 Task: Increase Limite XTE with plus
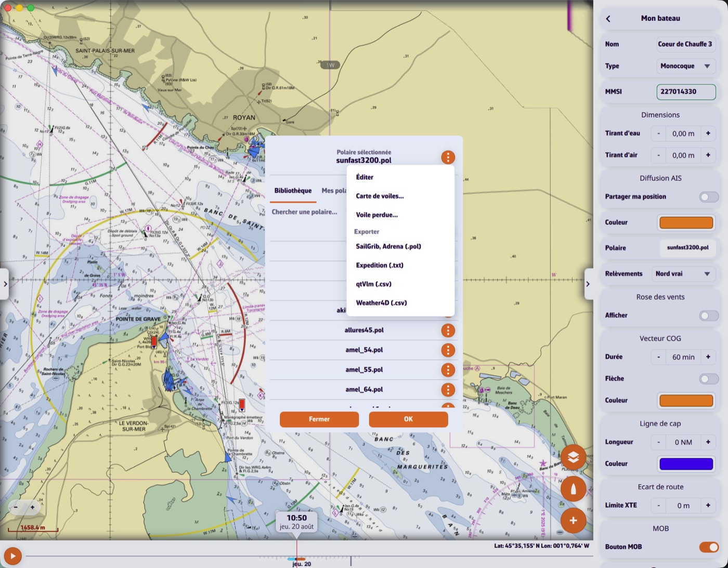[708, 506]
